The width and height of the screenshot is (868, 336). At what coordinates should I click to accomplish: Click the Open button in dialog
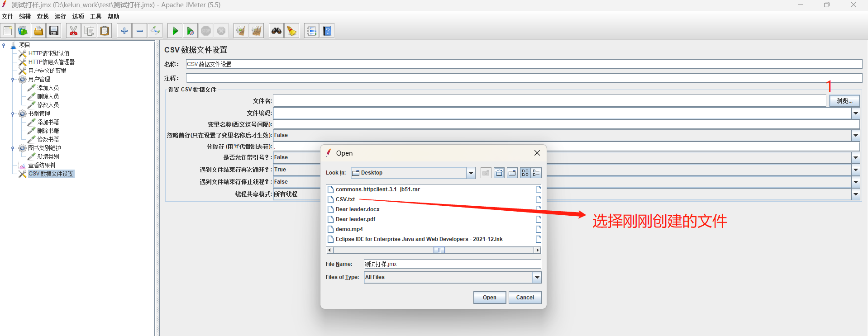[490, 298]
